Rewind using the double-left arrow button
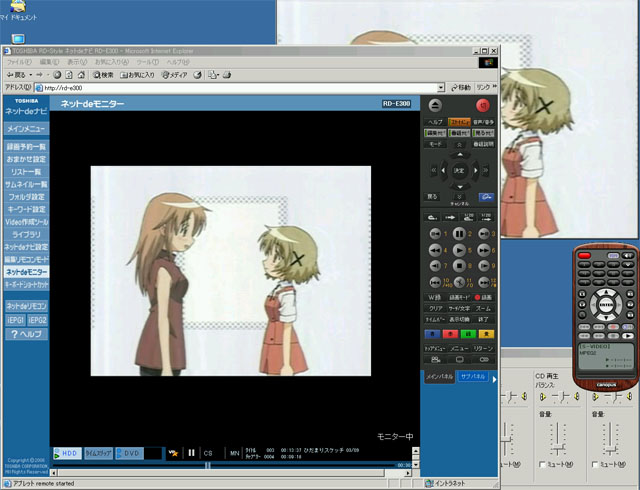This screenshot has width=640, height=490. click(x=435, y=249)
